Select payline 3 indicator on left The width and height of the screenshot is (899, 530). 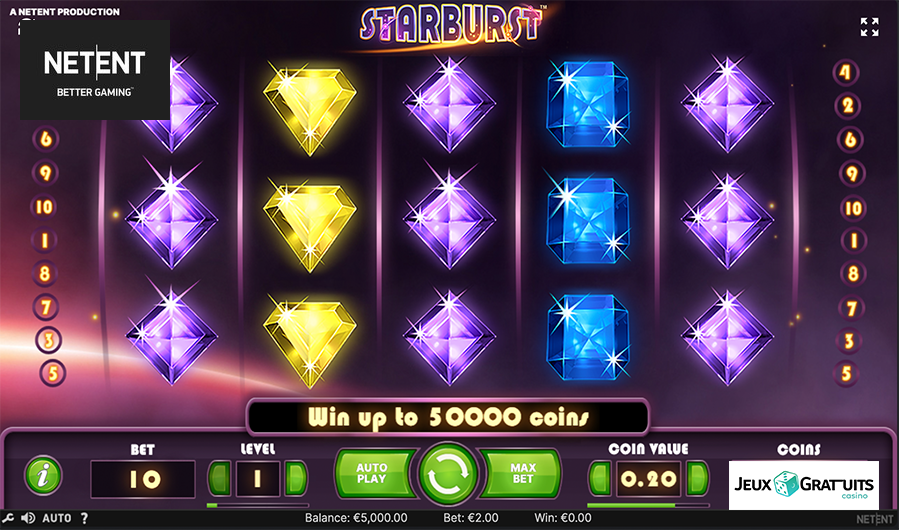click(48, 340)
